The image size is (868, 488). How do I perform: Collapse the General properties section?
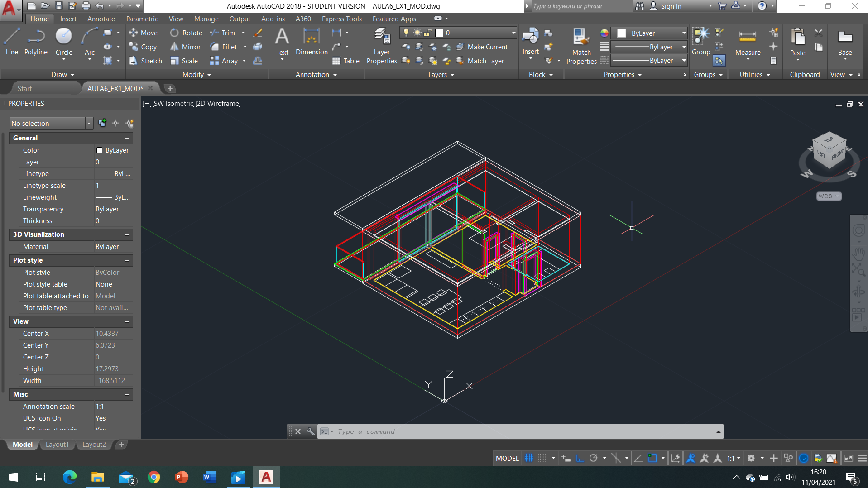[x=127, y=138]
